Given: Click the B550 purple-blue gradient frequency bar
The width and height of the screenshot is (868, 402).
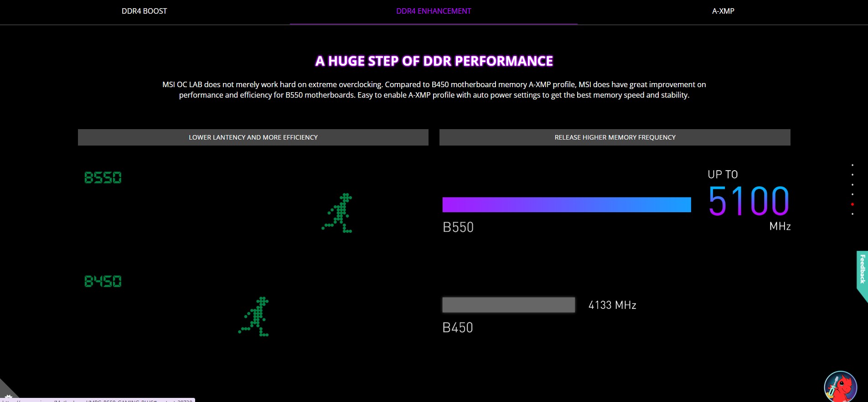Looking at the screenshot, I should tap(566, 205).
